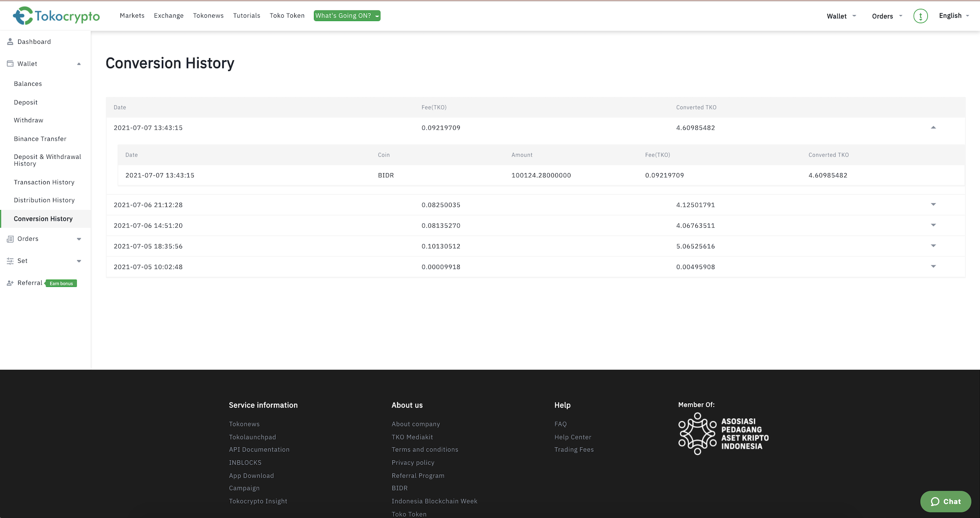Screen dimensions: 980x518
Task: Open the user account avatar icon
Action: pyautogui.click(x=920, y=16)
